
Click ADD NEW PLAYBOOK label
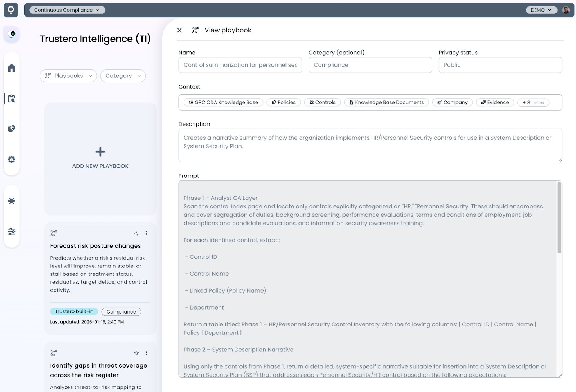pos(100,166)
